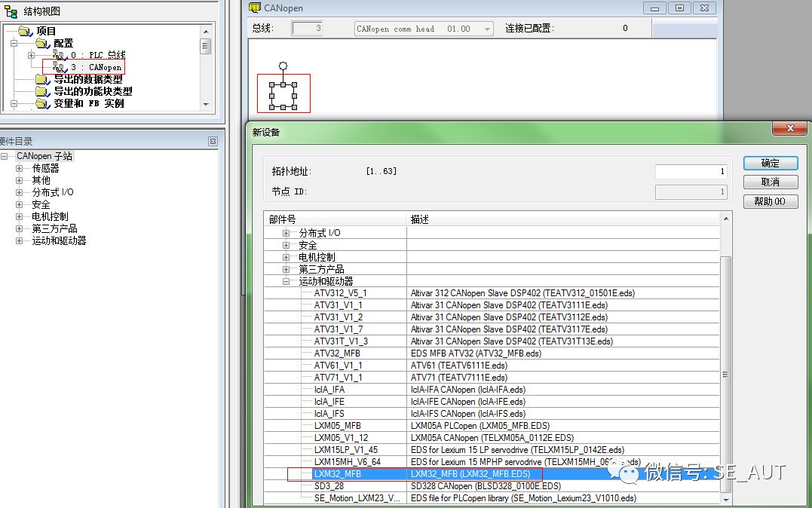
Task: Expand the 0 : PLC 总线 node
Action: point(31,55)
